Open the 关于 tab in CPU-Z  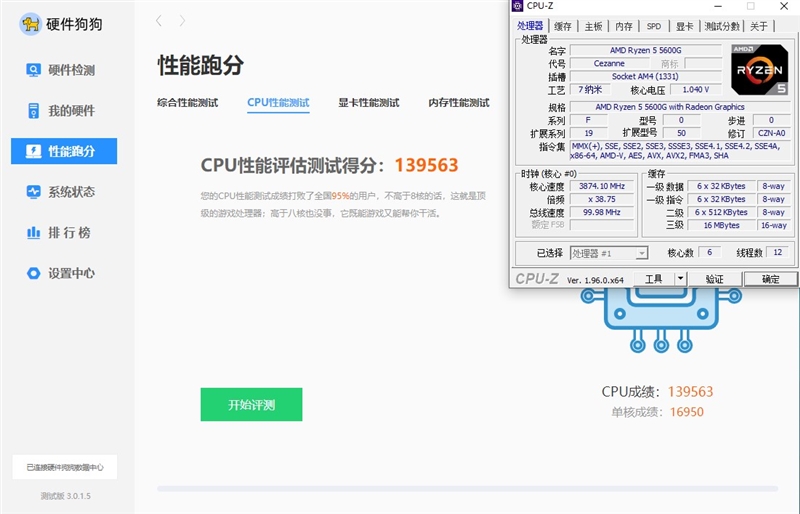pyautogui.click(x=759, y=27)
